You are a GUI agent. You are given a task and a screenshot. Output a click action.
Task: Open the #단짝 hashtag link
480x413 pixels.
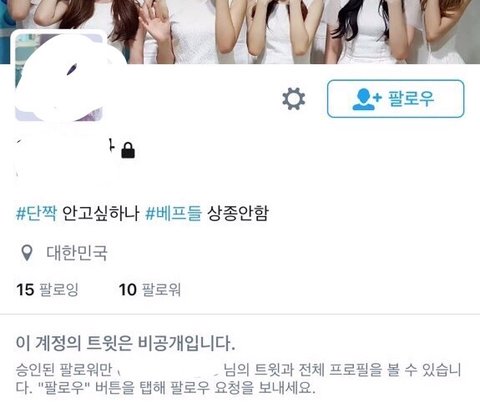(x=37, y=213)
